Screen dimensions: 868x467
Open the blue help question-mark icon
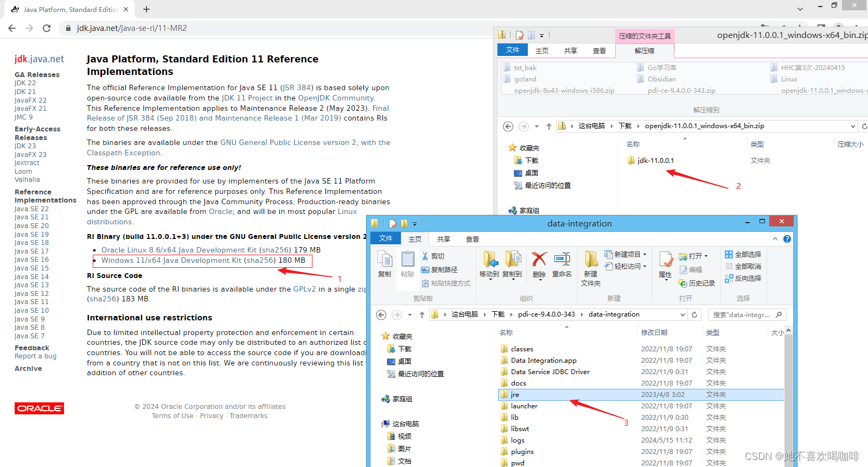click(x=787, y=239)
